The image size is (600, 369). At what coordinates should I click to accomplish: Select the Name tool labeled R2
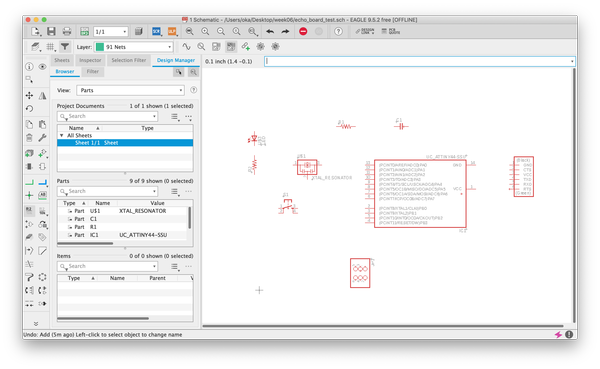click(29, 211)
